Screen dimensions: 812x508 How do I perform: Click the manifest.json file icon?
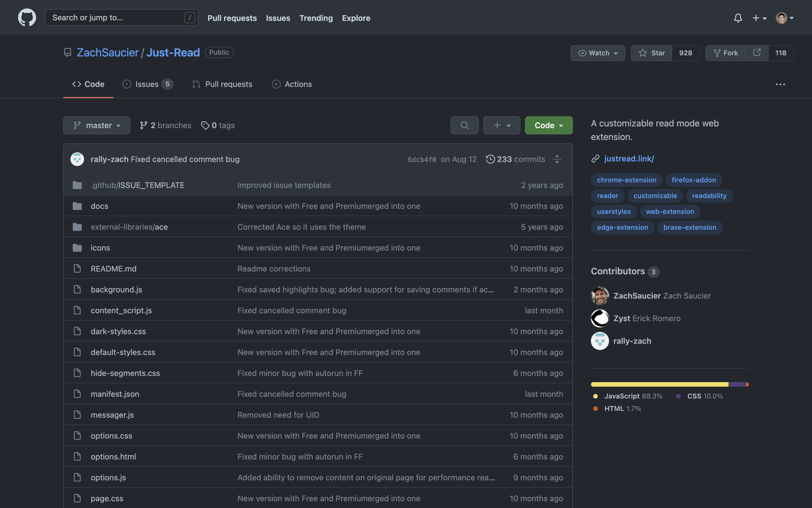(x=77, y=394)
